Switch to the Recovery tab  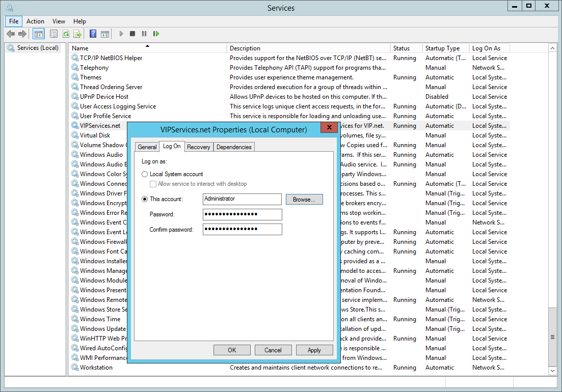click(x=199, y=147)
